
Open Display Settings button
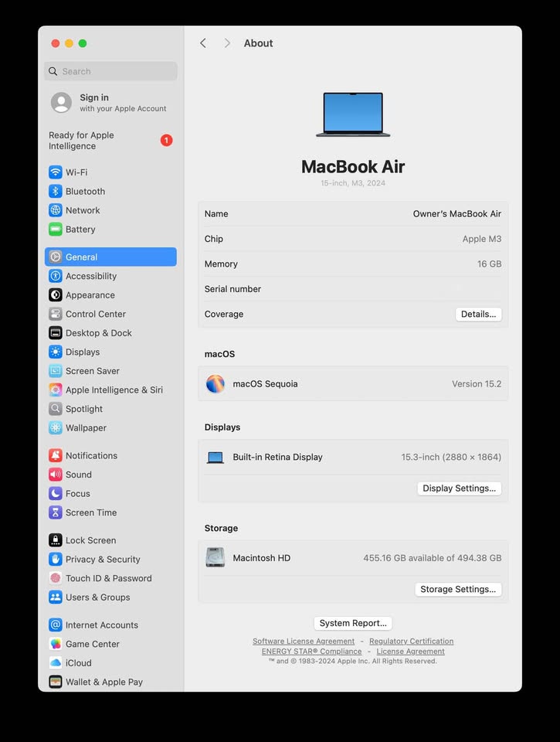tap(459, 488)
